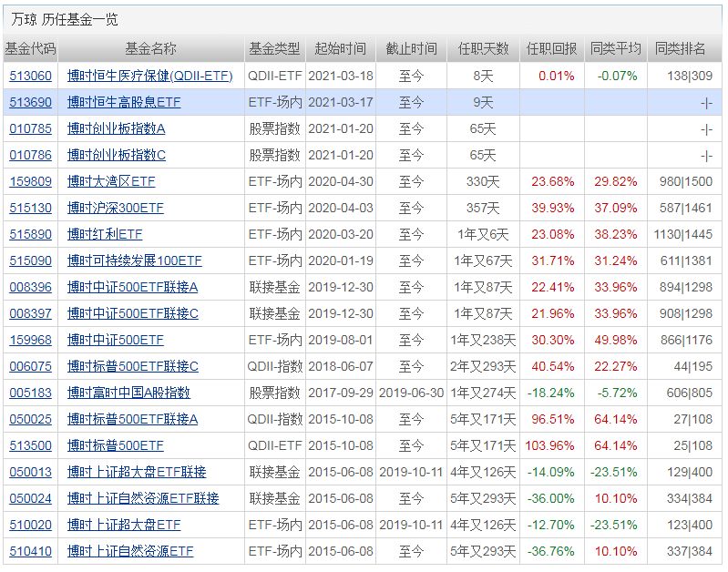Open 博时标普500ETF联接A fund link
728x572 pixels.
[x=133, y=420]
